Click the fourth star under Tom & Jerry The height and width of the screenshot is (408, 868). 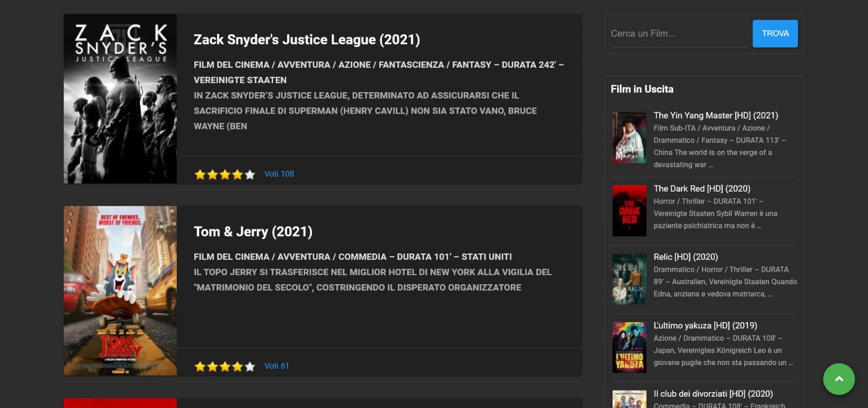[x=237, y=366]
